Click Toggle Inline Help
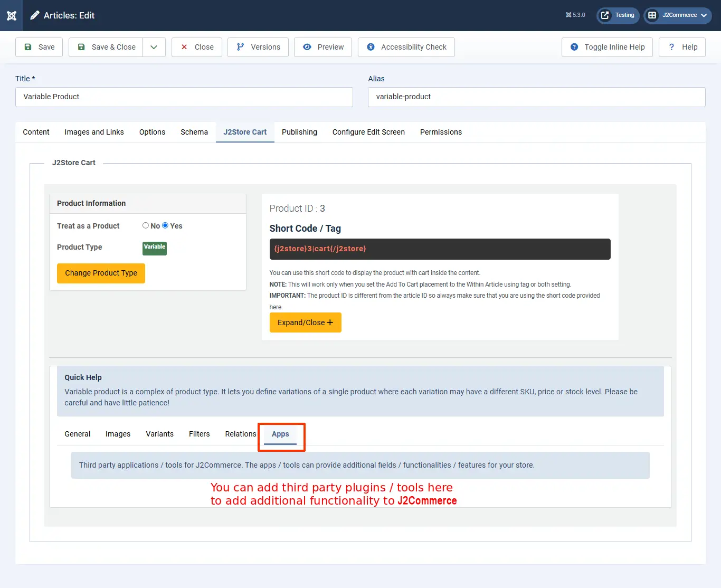The width and height of the screenshot is (721, 588). [607, 47]
